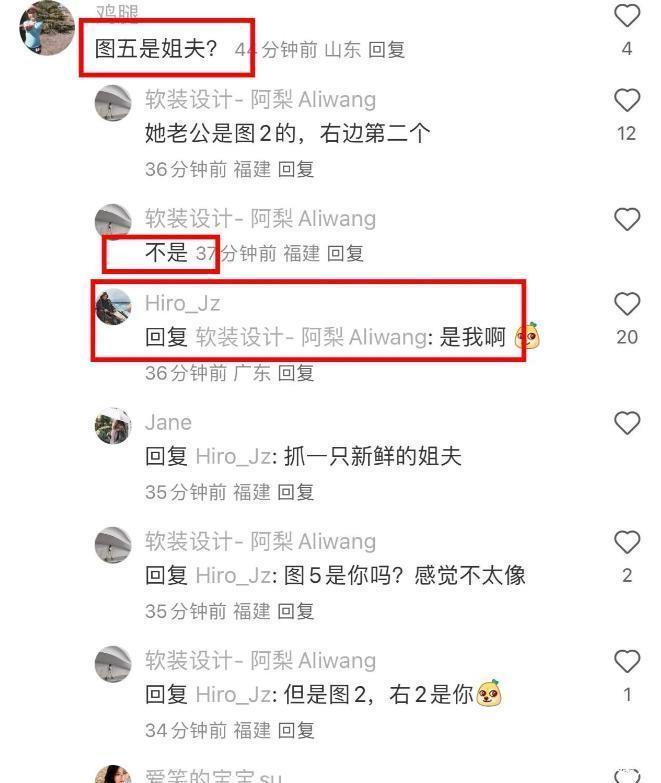Like Jane's comment 抓一只新鲜的姐夫
661x783 pixels.
click(627, 423)
